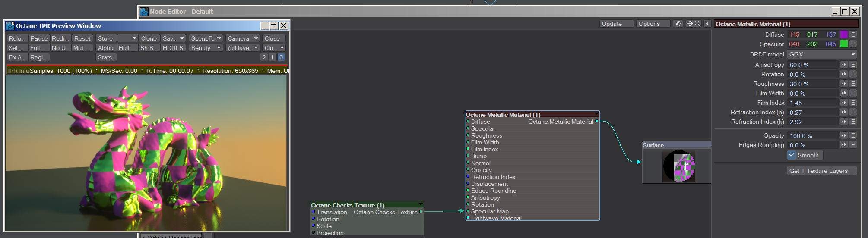
Task: Click the E envelope button for Anisotropy
Action: (853, 65)
